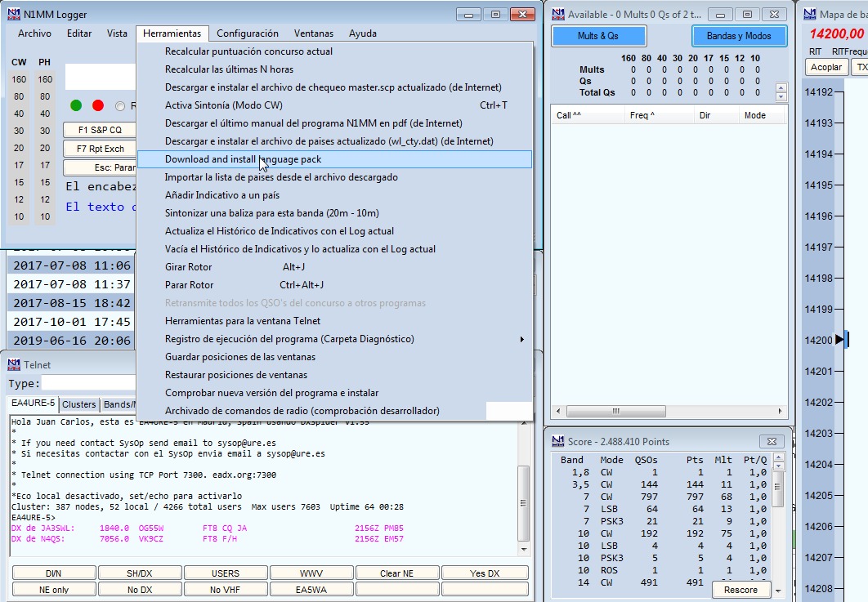The image size is (868, 602).
Task: Choose Descargar el último manual N1MM en pdf
Action: (334, 123)
